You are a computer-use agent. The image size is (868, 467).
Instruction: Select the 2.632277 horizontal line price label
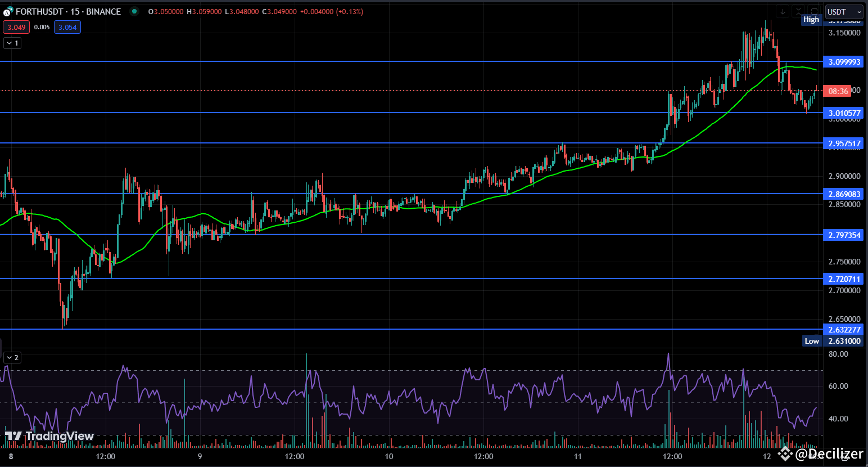coord(844,330)
